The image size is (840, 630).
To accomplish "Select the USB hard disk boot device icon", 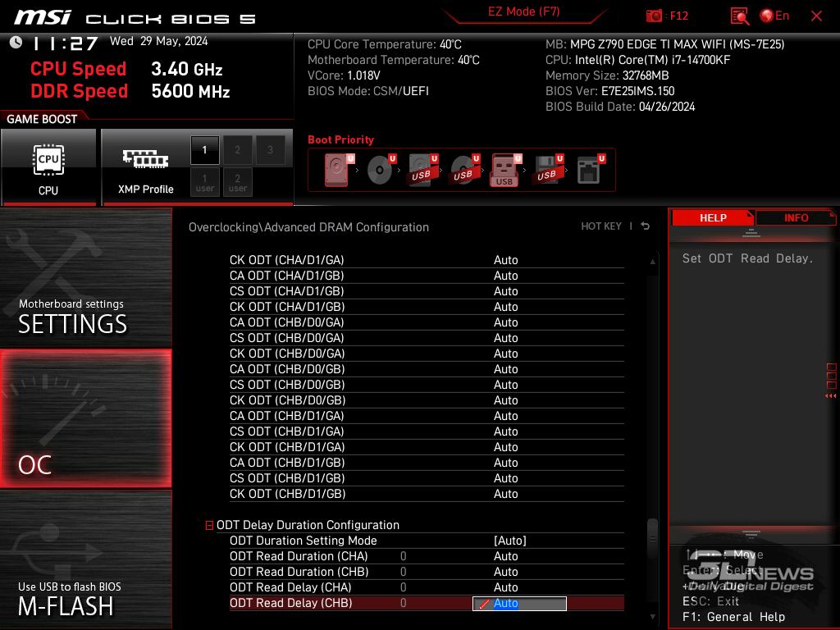I will coord(422,170).
